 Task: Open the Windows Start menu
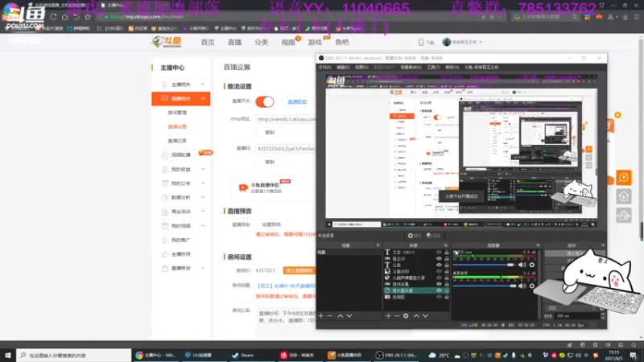tap(8, 355)
